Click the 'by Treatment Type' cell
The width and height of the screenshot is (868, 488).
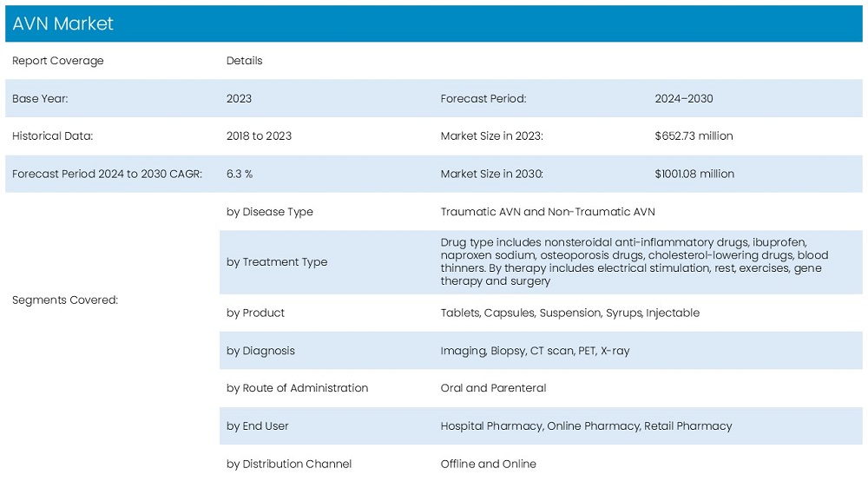(x=277, y=262)
